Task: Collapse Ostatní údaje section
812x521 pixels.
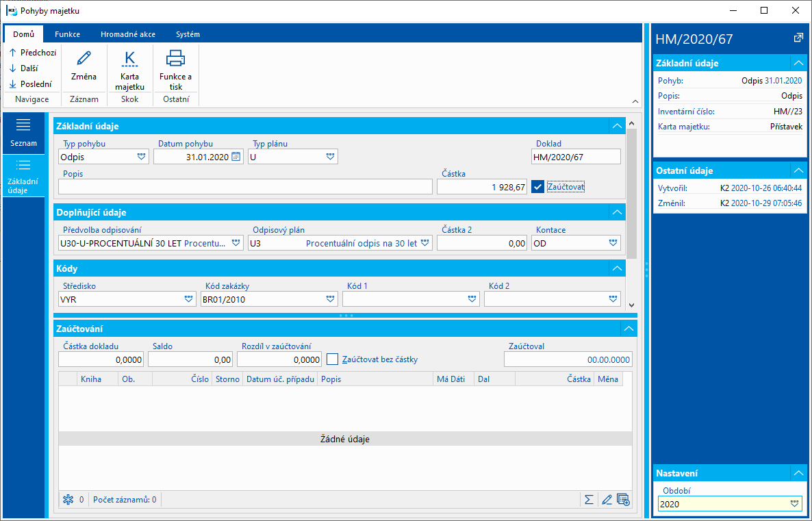Action: [798, 170]
